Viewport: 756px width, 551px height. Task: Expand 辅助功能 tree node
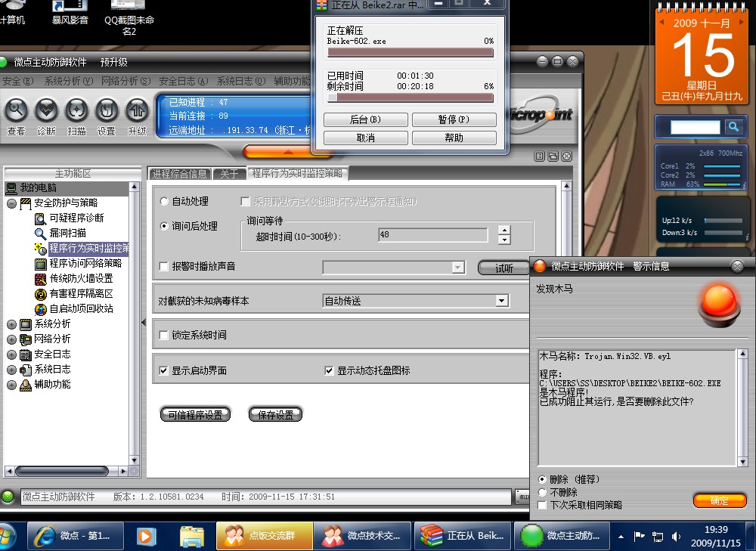[12, 385]
